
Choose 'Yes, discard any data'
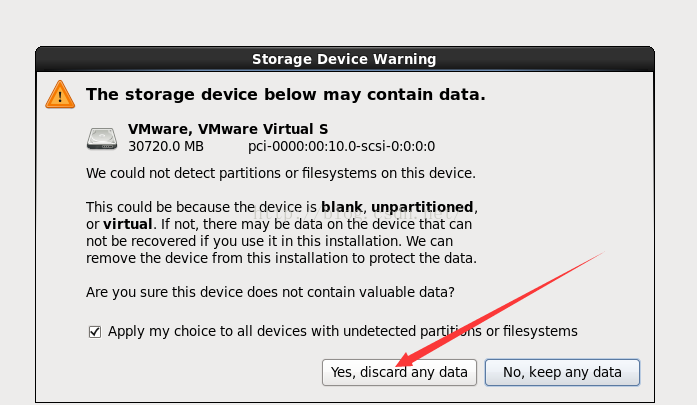399,372
